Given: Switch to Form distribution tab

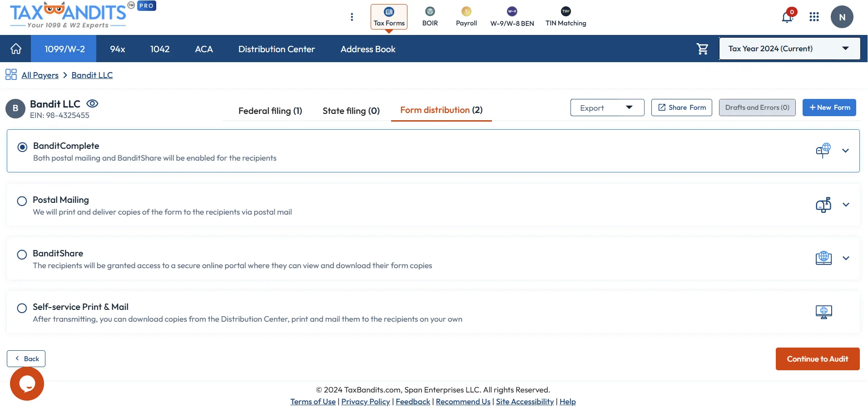Looking at the screenshot, I should [x=441, y=110].
